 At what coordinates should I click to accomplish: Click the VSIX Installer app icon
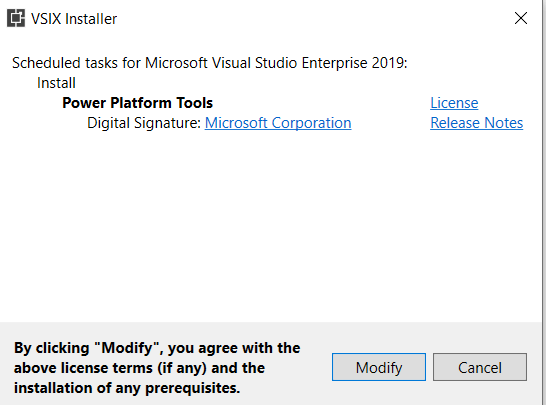click(16, 18)
